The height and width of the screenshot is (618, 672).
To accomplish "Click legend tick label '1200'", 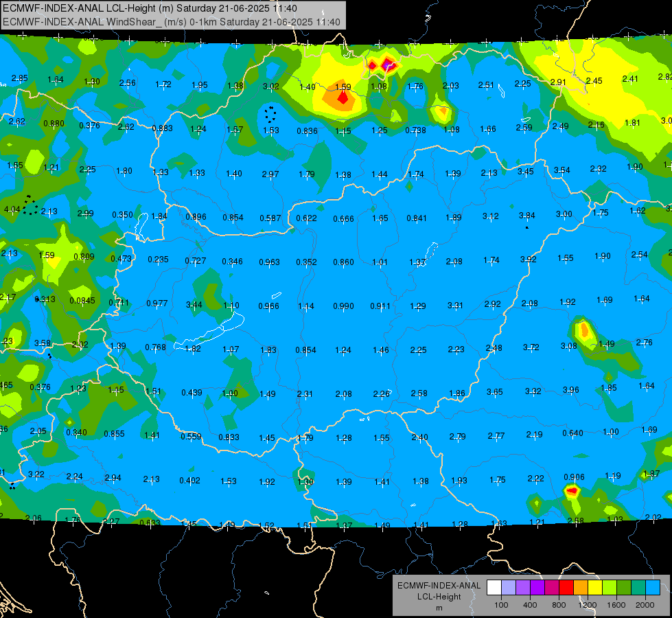I will (587, 605).
